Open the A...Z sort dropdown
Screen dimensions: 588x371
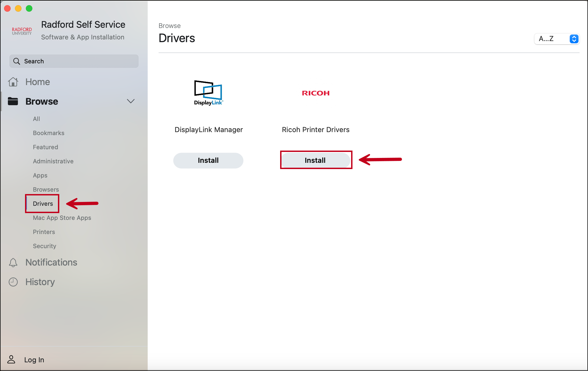(x=557, y=39)
